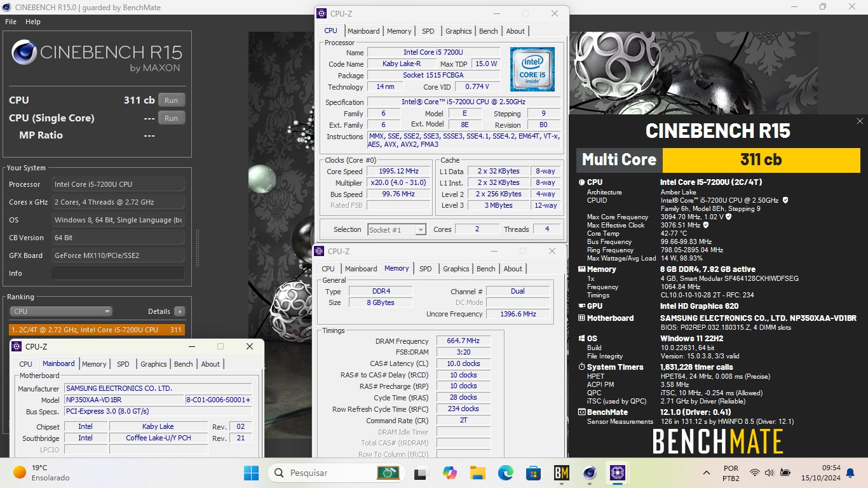Select About tab in CPU-Z CPU window

(x=515, y=31)
